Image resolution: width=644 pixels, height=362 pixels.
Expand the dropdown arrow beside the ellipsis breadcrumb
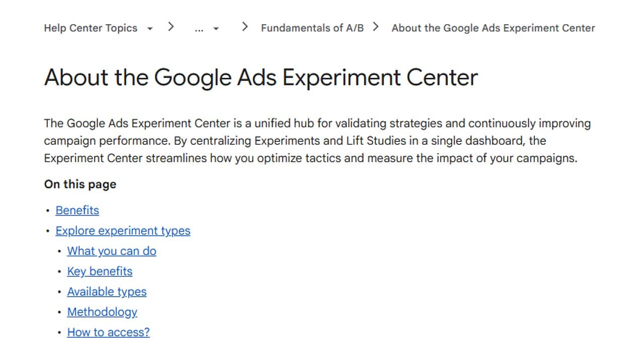(216, 29)
